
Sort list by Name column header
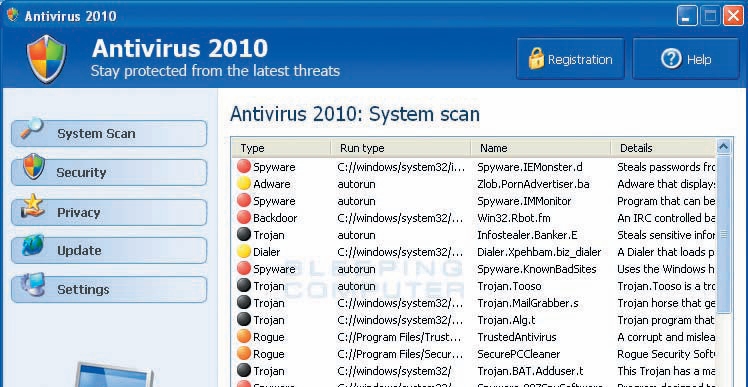541,148
